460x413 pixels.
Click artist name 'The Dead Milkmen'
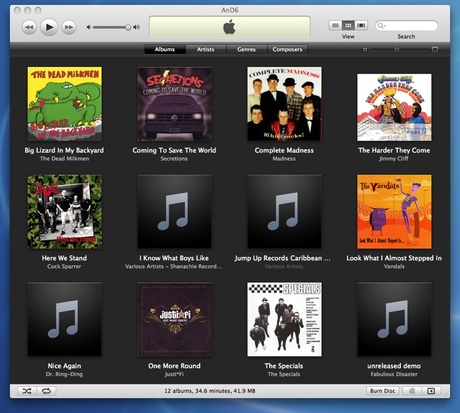64,159
